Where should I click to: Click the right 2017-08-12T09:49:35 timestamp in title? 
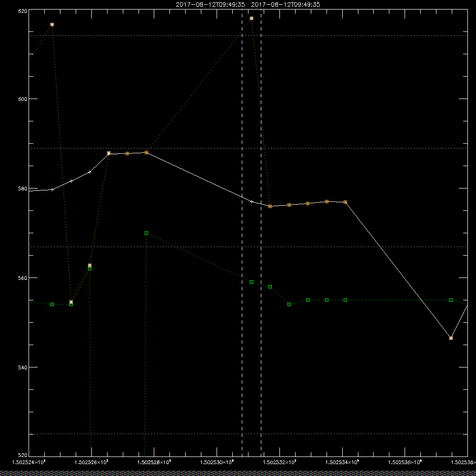click(286, 5)
